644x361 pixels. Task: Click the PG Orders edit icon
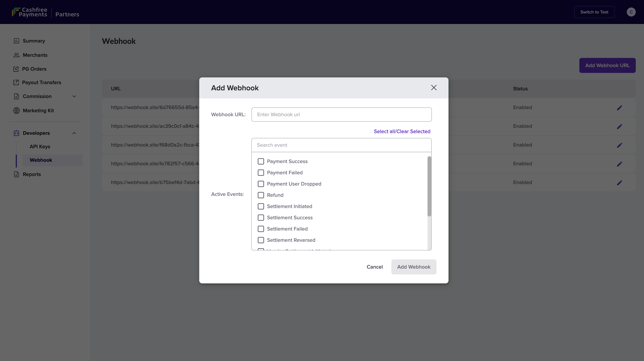[x=16, y=69]
